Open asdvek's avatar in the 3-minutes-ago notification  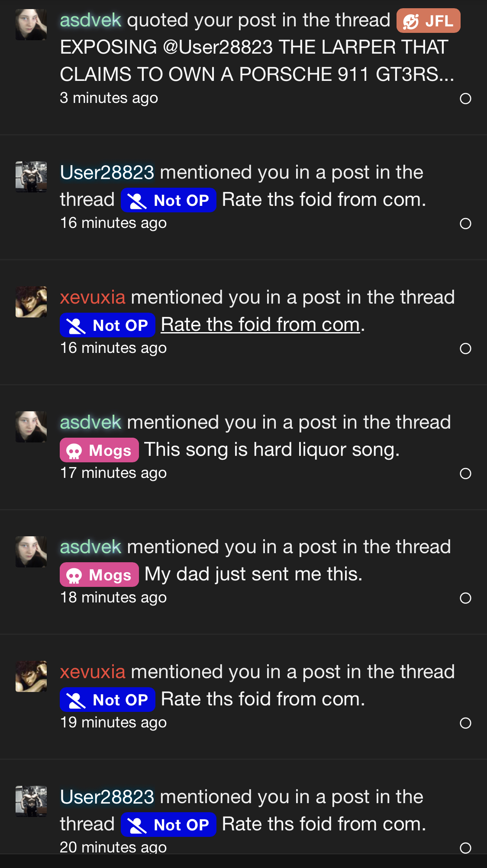pyautogui.click(x=31, y=25)
